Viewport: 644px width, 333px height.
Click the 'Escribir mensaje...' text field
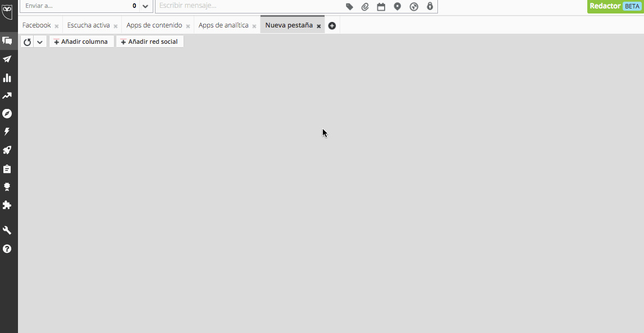tap(247, 6)
